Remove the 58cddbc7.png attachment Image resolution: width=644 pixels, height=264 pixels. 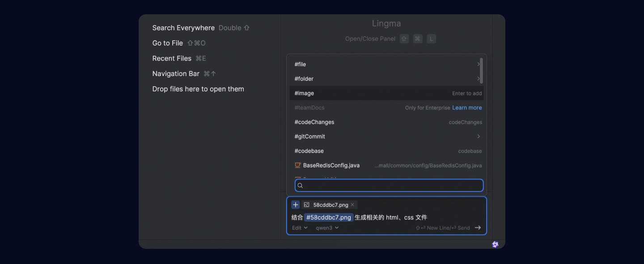tap(352, 205)
